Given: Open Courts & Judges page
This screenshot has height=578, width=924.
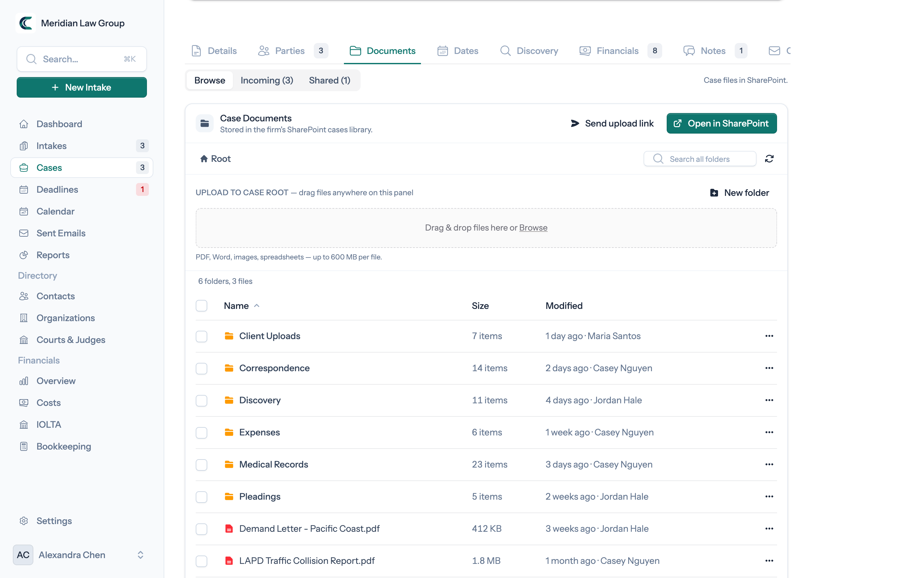Looking at the screenshot, I should [x=82, y=339].
